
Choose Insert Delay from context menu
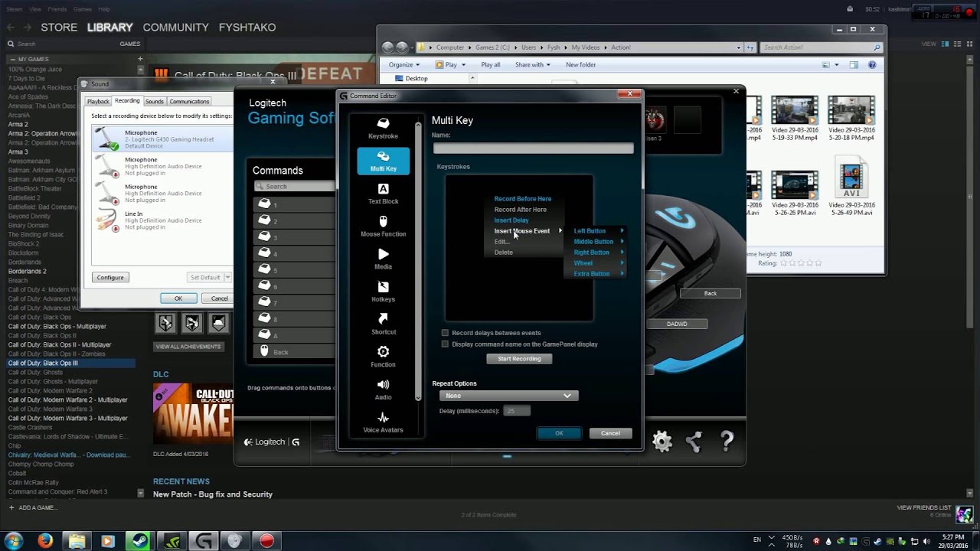[511, 220]
